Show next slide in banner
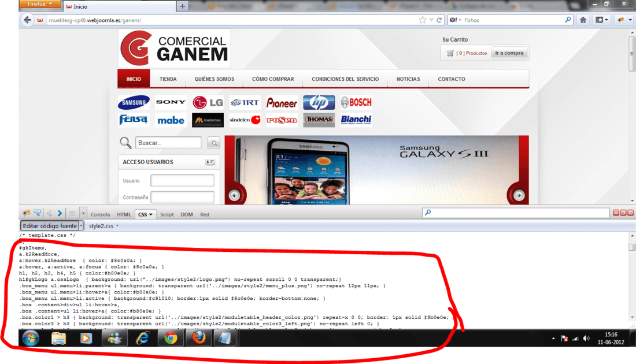Screen dimensions: 636x364 click(x=519, y=195)
